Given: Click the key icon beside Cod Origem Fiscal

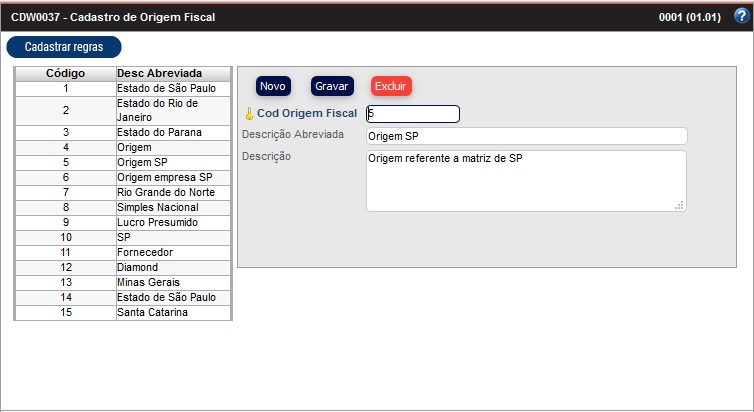Looking at the screenshot, I should coord(249,114).
